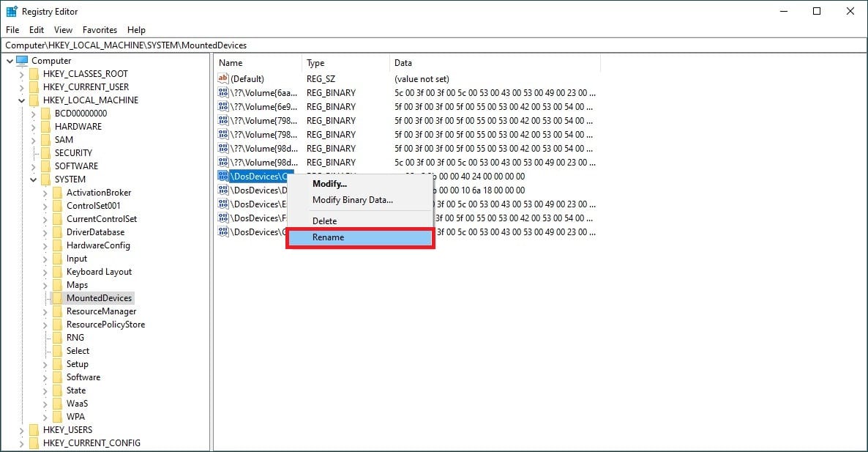Click the HKEY_CLASSES_ROOT folder icon
This screenshot has height=452, width=868.
34,74
